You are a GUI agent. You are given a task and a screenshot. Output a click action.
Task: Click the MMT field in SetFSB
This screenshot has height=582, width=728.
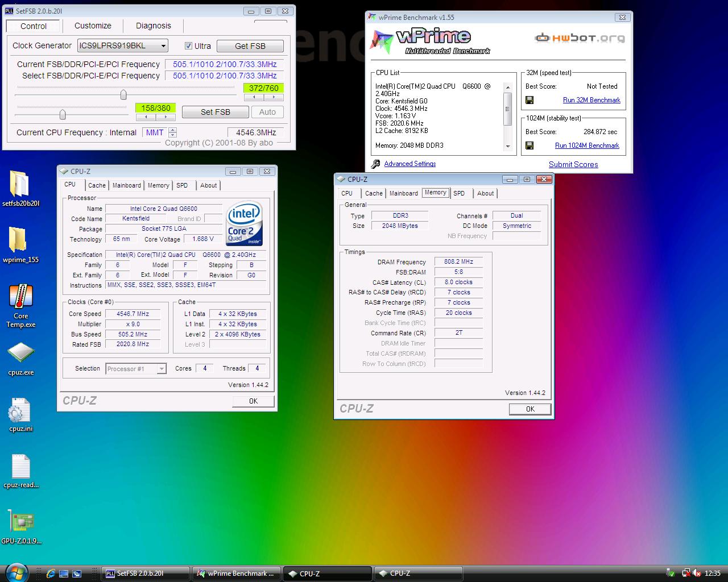pyautogui.click(x=155, y=132)
